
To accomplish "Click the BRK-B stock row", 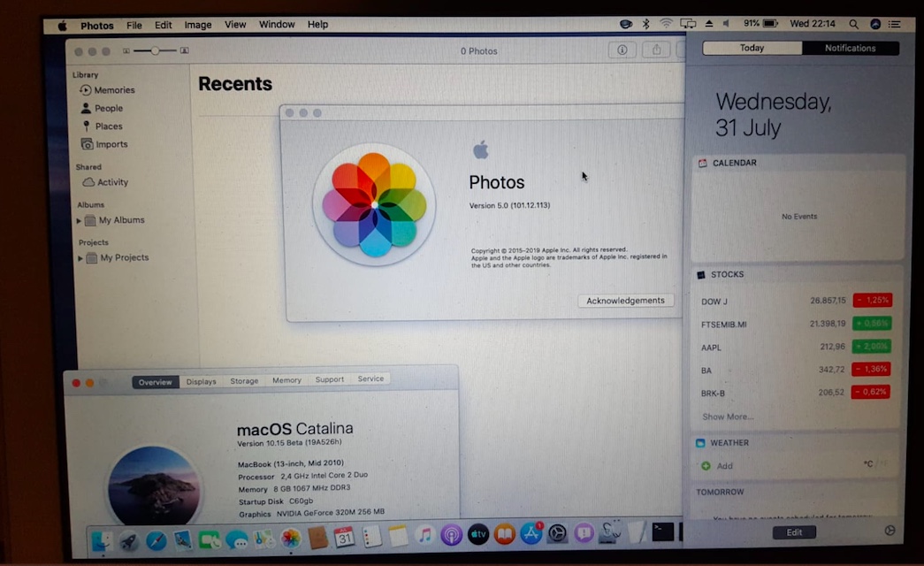I will 796,393.
